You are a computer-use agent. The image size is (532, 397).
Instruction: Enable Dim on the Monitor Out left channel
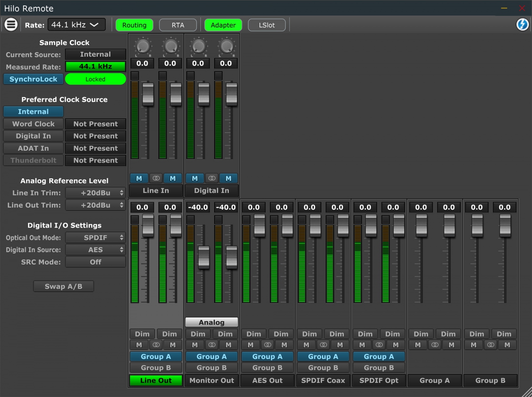pos(198,334)
